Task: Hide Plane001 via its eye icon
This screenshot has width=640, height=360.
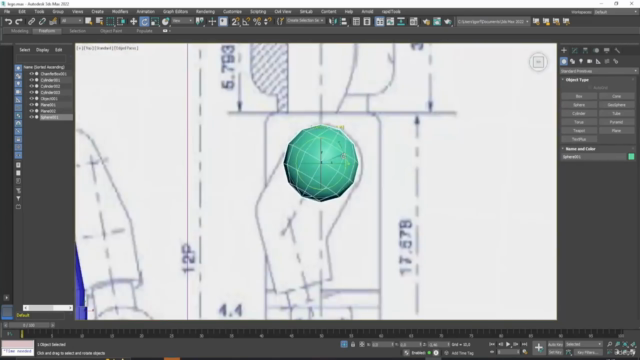Action: click(x=31, y=105)
